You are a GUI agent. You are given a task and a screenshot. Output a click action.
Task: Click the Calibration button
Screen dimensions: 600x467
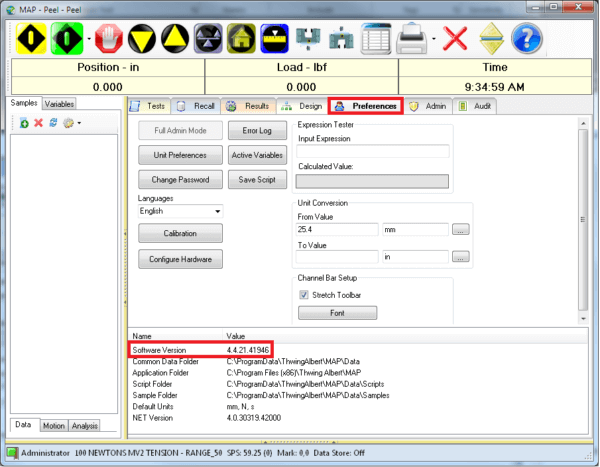coord(180,233)
